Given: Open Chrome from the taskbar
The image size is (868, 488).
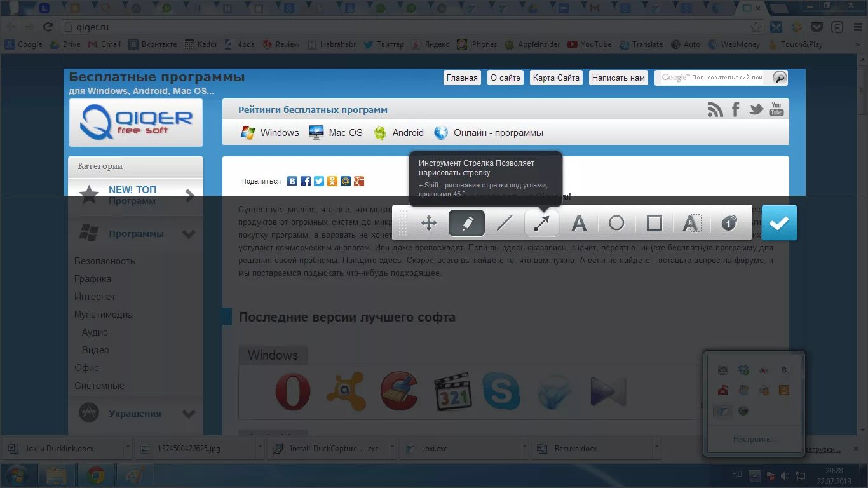Looking at the screenshot, I should tap(96, 476).
